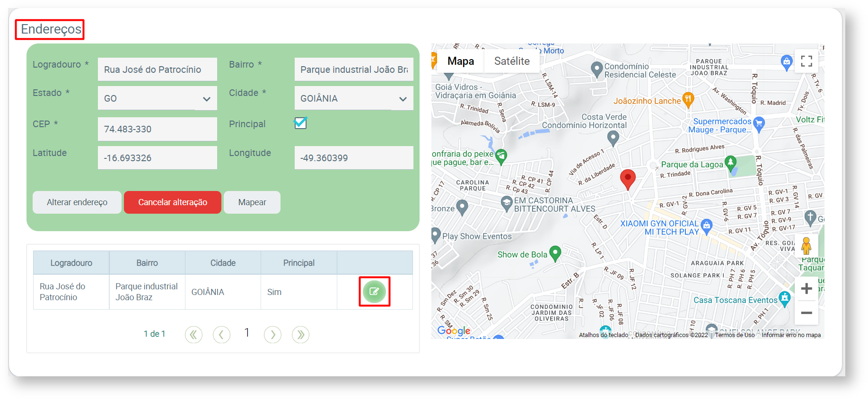
Task: Go to first page of address list
Action: click(193, 335)
